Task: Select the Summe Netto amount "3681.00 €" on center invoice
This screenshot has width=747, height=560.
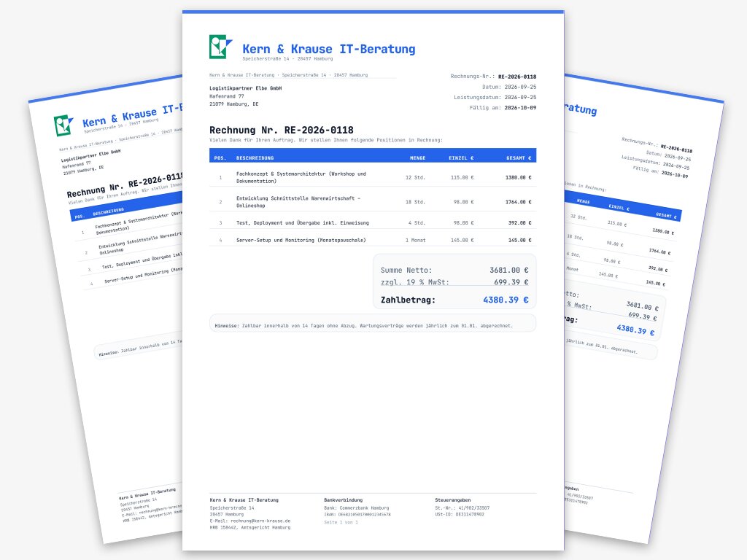Action: pos(508,270)
